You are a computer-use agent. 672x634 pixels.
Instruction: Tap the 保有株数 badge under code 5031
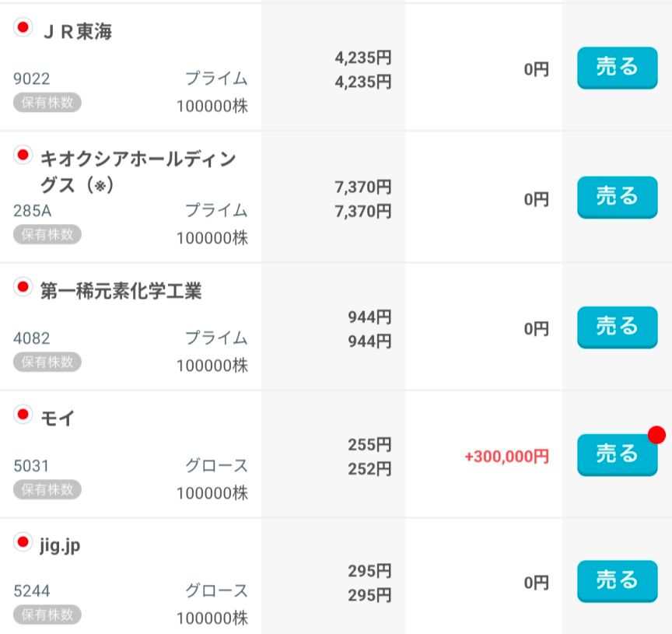47,489
